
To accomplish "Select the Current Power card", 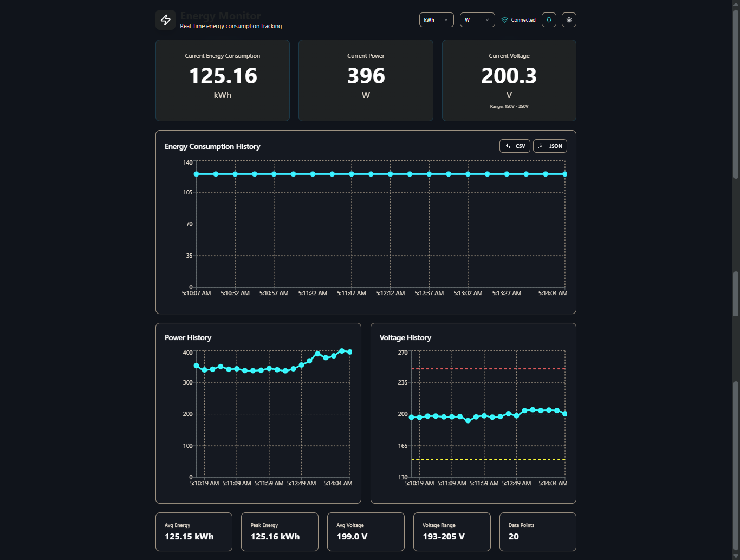I will click(x=366, y=80).
